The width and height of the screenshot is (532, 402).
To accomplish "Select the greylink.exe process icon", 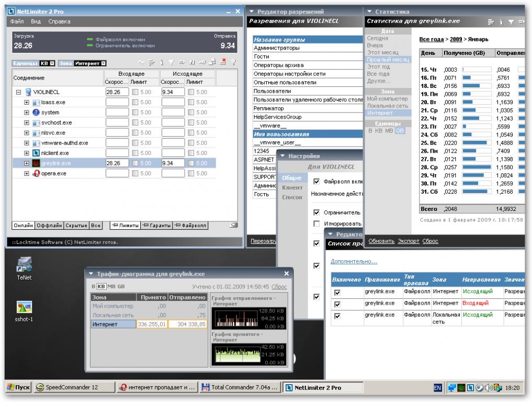I will click(x=36, y=163).
